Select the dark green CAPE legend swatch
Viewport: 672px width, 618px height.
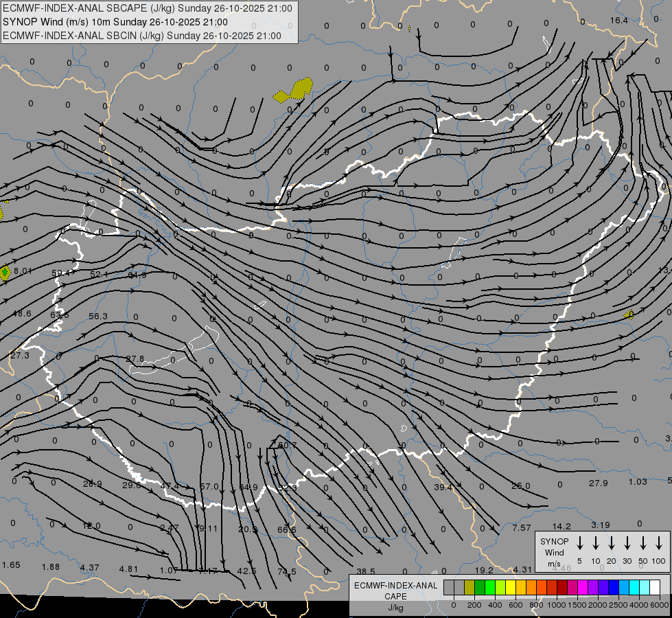480,588
